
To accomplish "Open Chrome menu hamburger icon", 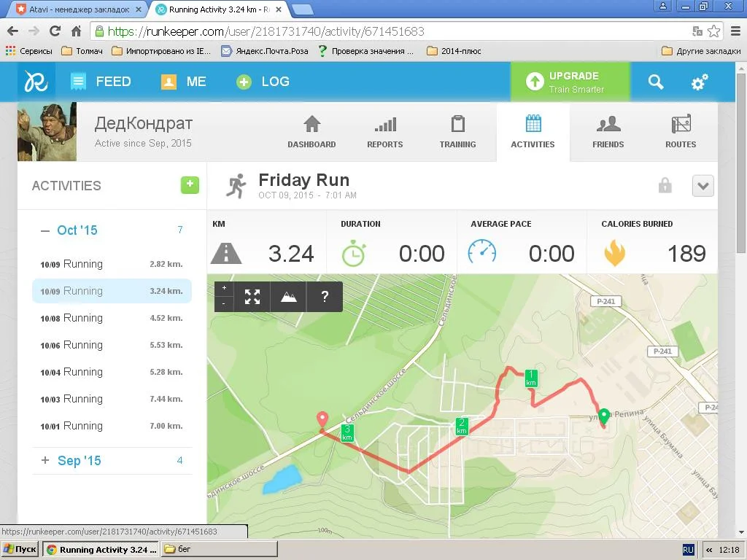I will 735,31.
